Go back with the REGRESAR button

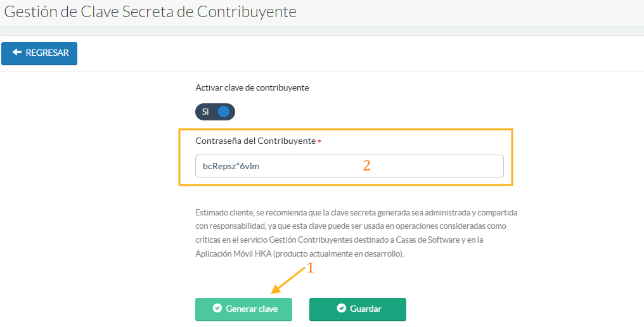39,53
